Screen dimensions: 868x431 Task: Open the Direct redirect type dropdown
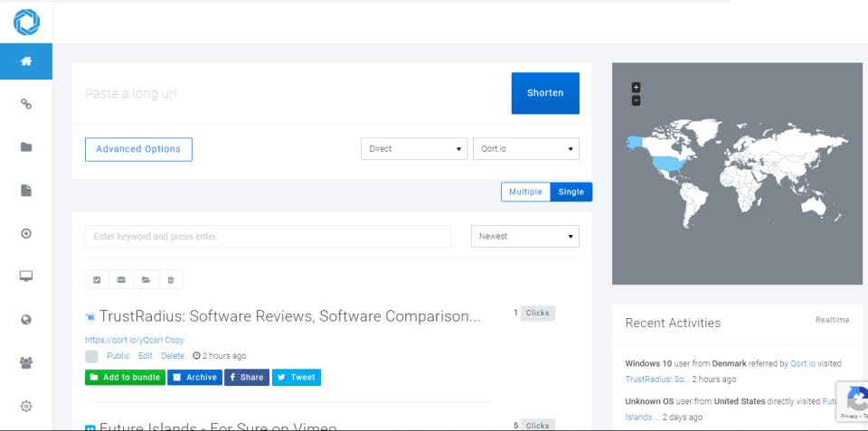414,149
